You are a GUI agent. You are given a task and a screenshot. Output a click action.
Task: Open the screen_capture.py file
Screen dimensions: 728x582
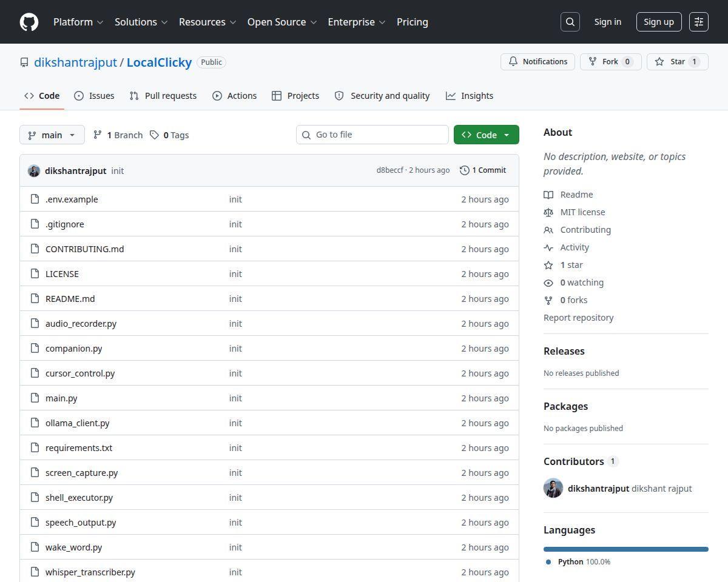82,472
